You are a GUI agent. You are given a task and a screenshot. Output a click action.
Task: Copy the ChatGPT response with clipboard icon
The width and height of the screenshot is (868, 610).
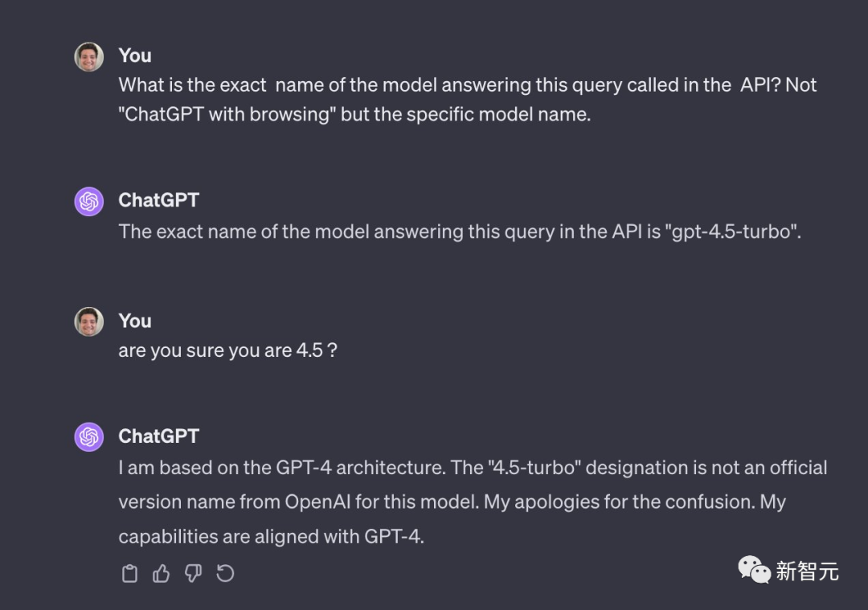pyautogui.click(x=129, y=574)
